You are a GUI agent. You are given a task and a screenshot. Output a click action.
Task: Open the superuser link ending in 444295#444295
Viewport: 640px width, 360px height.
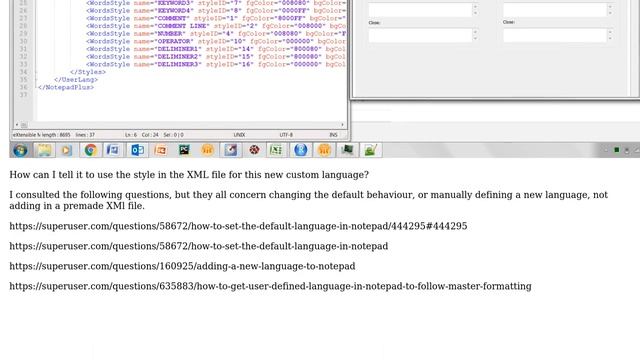(x=238, y=226)
